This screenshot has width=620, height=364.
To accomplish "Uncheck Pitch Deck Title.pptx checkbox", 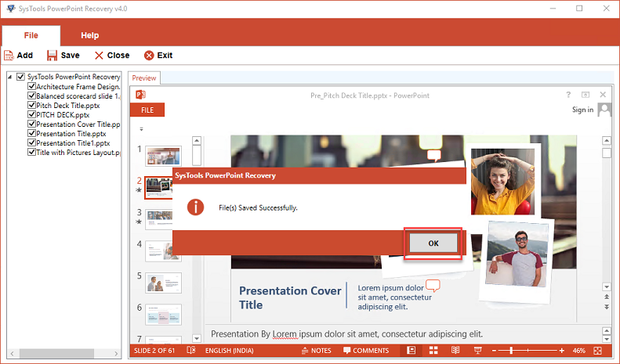I will (x=31, y=105).
